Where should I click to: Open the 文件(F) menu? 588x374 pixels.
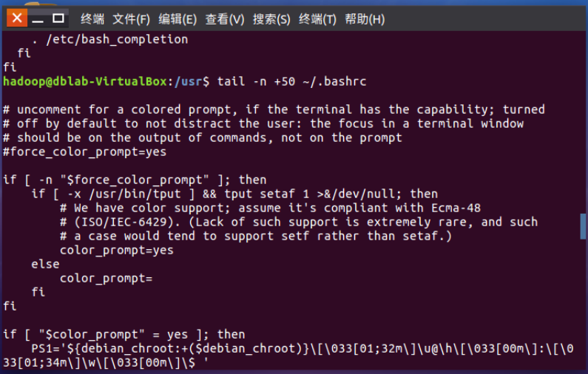click(x=131, y=18)
